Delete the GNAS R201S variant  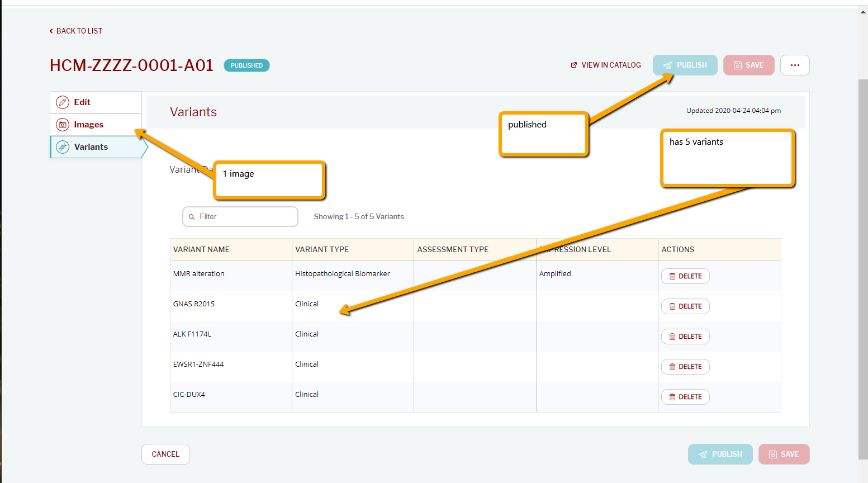(685, 306)
